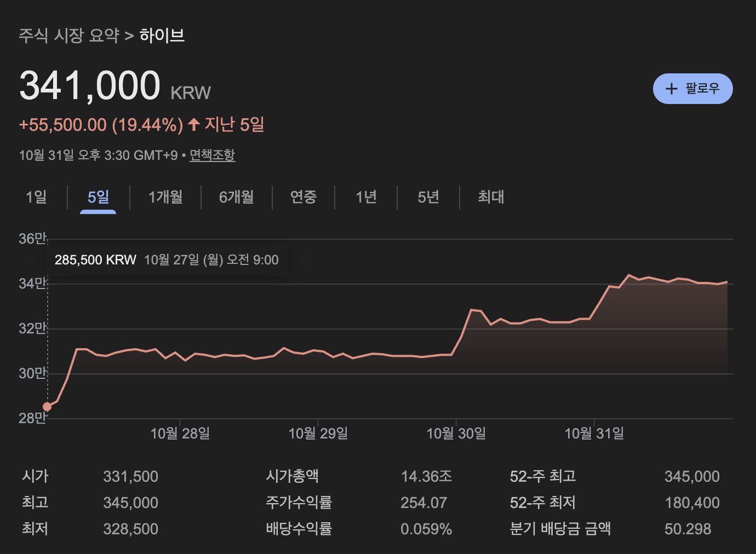
Task: Open the 면책조항 disclaimer link
Action: pyautogui.click(x=212, y=155)
